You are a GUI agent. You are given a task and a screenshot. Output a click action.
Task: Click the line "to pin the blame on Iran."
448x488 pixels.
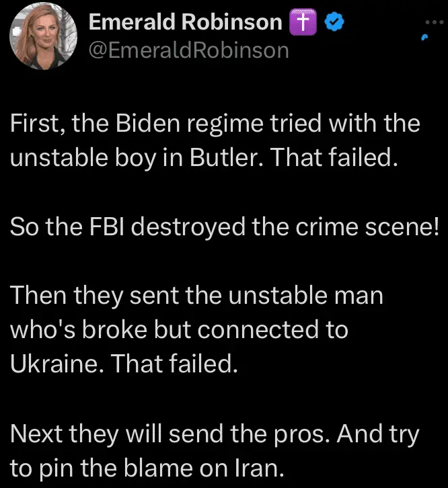pos(148,468)
